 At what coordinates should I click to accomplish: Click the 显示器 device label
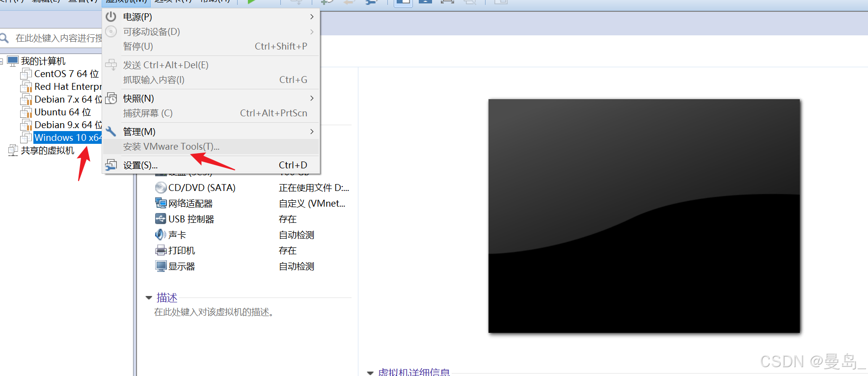182,266
